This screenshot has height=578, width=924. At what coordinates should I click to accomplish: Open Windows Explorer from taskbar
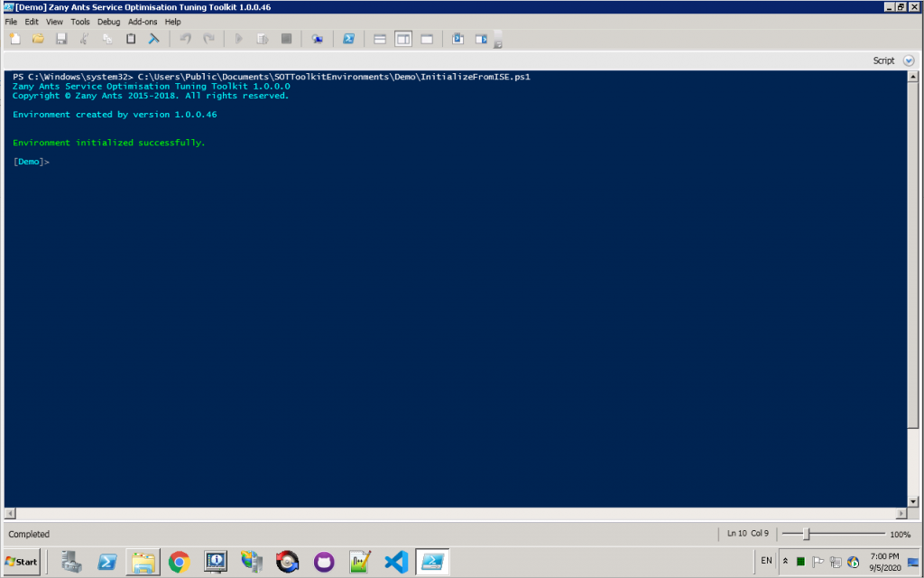[x=143, y=562]
